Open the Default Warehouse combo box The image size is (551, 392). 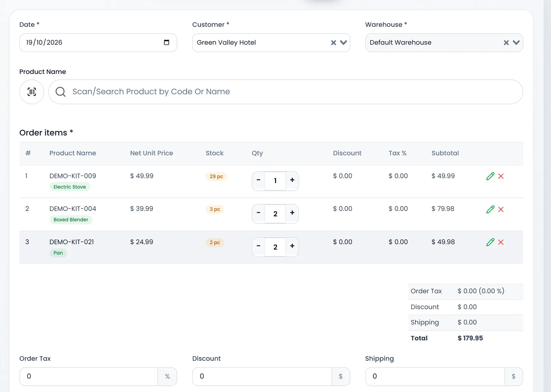tap(444, 43)
